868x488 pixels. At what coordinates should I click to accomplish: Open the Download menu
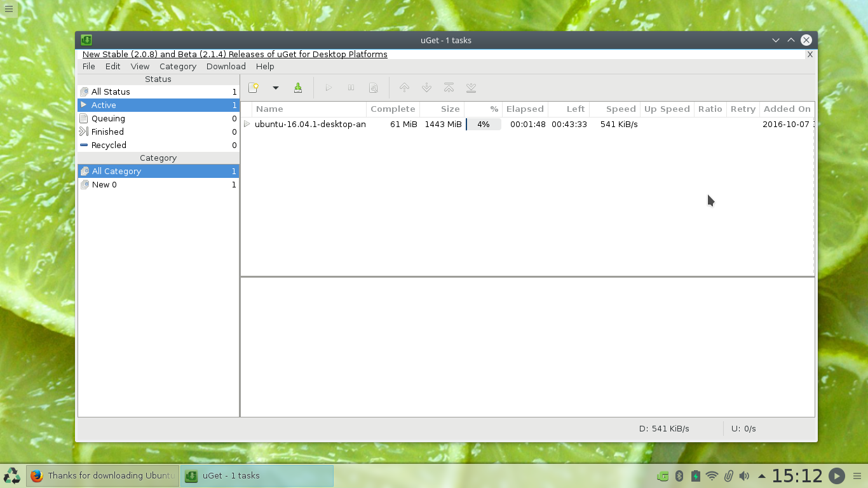[226, 66]
